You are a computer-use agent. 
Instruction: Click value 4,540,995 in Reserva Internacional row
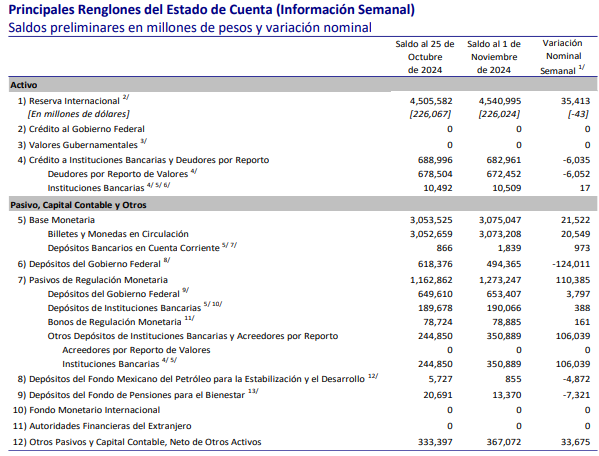pyautogui.click(x=500, y=101)
